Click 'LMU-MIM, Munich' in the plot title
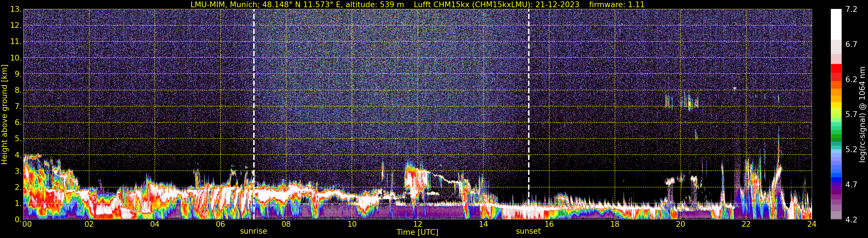 224,4
